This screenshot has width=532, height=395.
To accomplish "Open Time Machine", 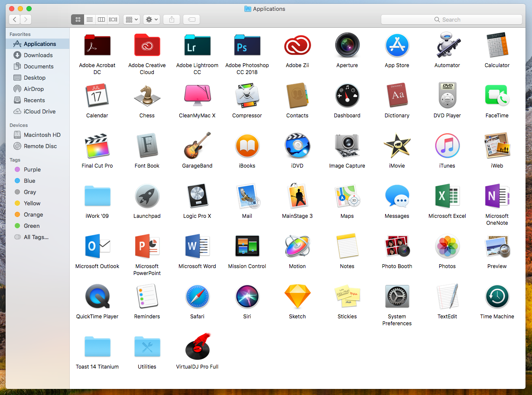I will pyautogui.click(x=497, y=296).
